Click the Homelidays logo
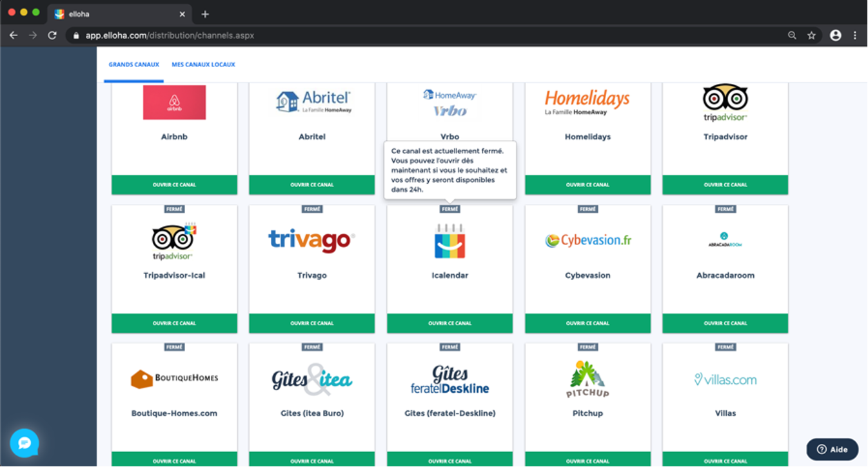 tap(587, 103)
